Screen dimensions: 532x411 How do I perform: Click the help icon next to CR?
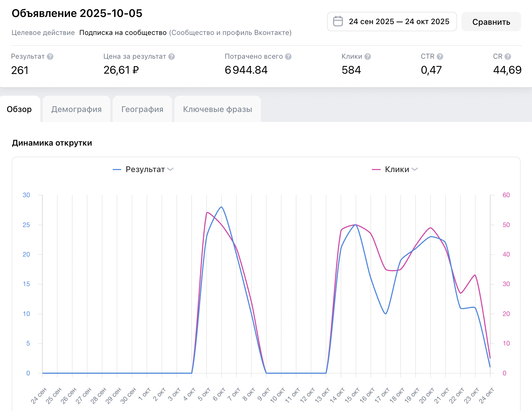coord(508,57)
